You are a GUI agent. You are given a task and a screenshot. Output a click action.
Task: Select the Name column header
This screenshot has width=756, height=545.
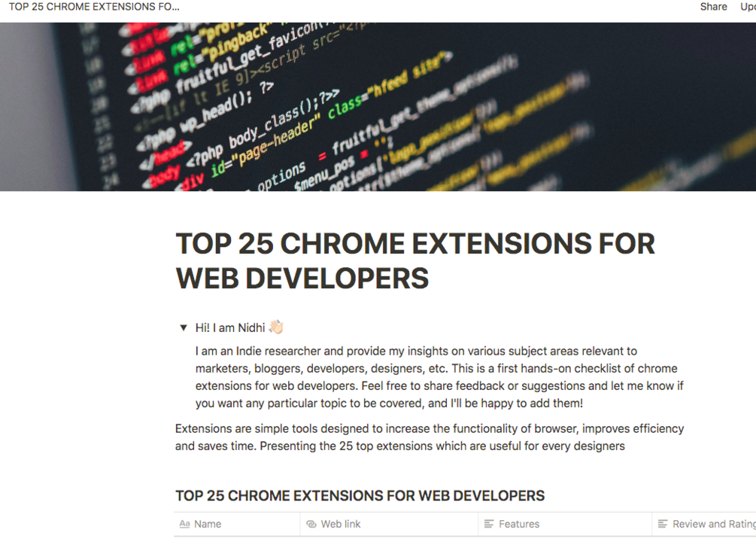tap(237, 524)
